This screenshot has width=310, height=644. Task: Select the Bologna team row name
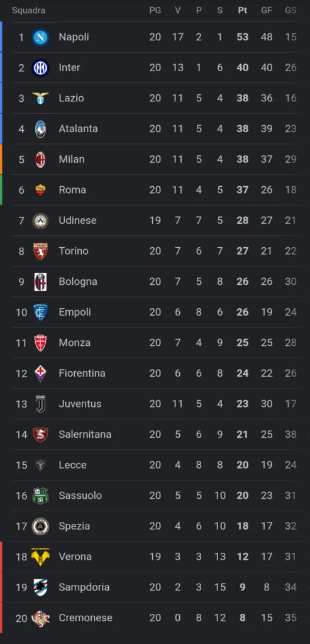78,282
